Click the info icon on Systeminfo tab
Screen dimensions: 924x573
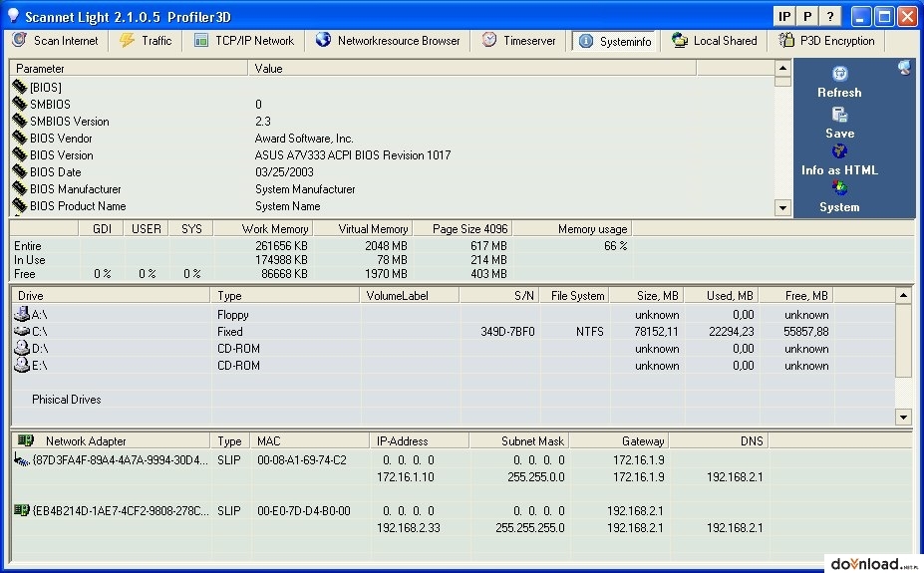(586, 41)
